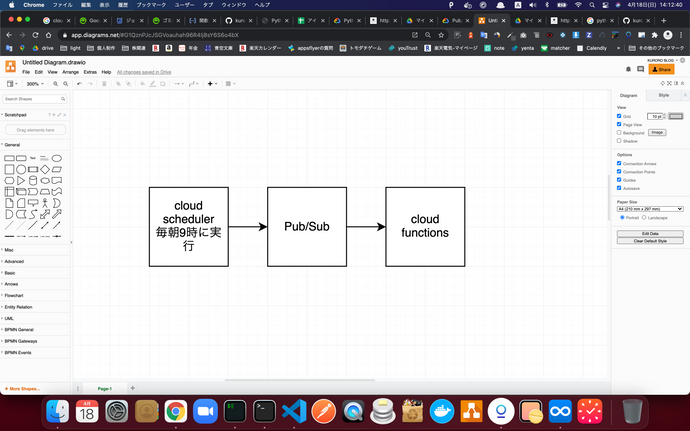
Task: Open the Extras menu
Action: point(90,72)
